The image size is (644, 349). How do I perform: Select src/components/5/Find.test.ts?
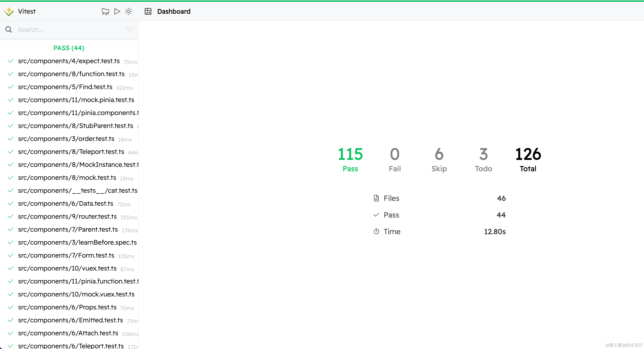65,87
